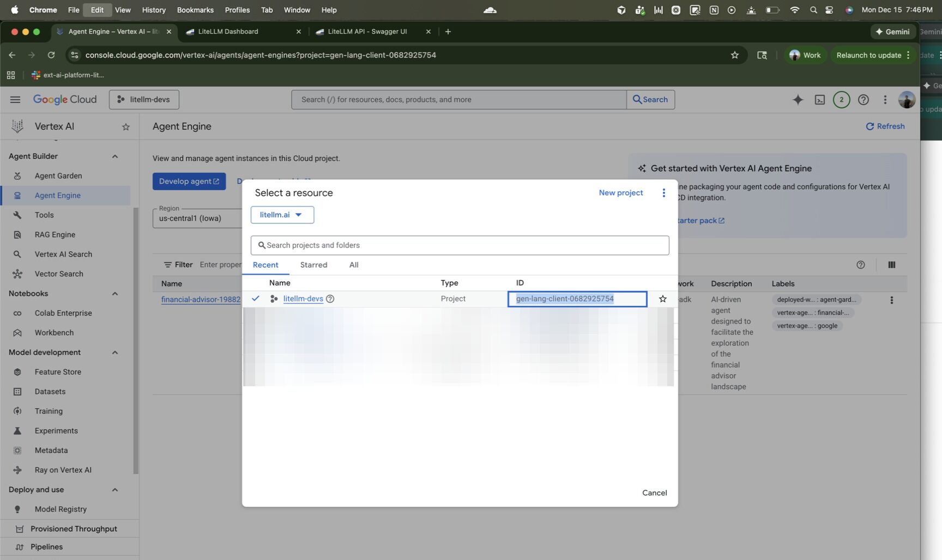Activate Cloud Shell terminal icon
The image size is (942, 560).
point(819,100)
